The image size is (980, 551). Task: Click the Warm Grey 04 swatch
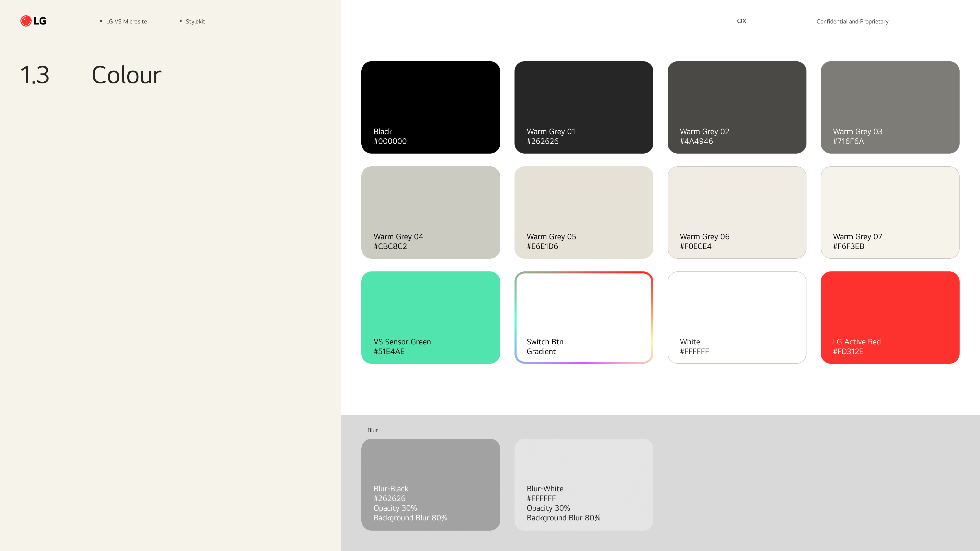(x=430, y=212)
